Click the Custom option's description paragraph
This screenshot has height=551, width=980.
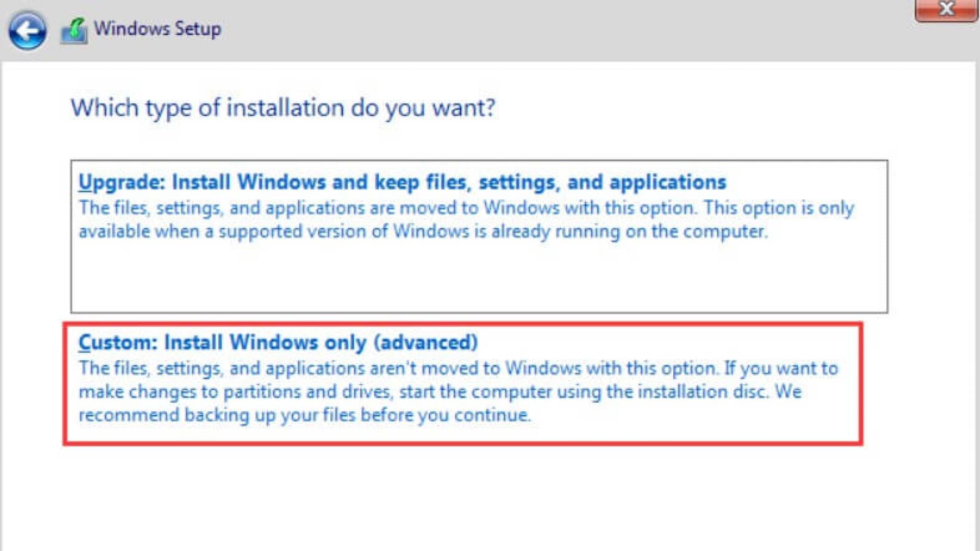458,392
